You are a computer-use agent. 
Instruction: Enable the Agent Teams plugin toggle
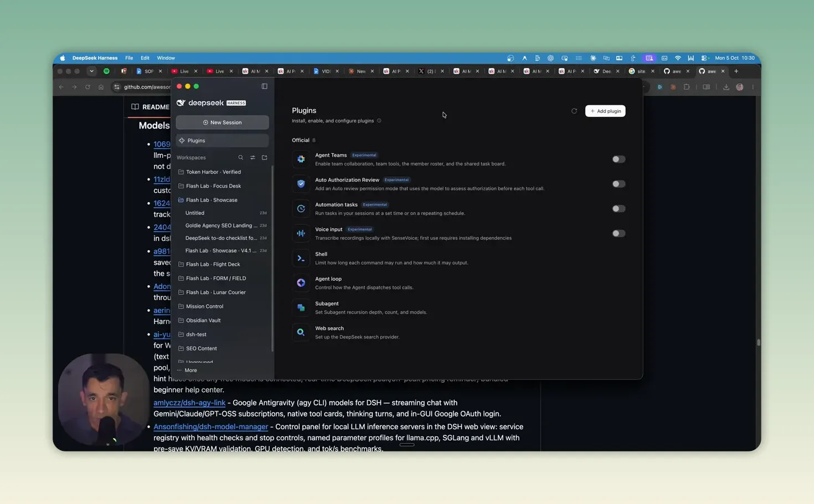(x=619, y=159)
